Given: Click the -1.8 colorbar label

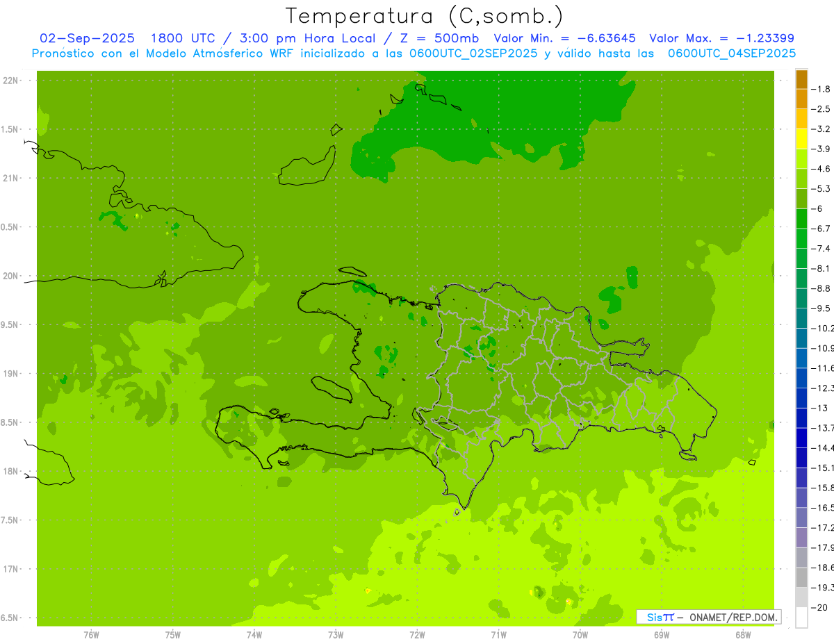Looking at the screenshot, I should 821,89.
